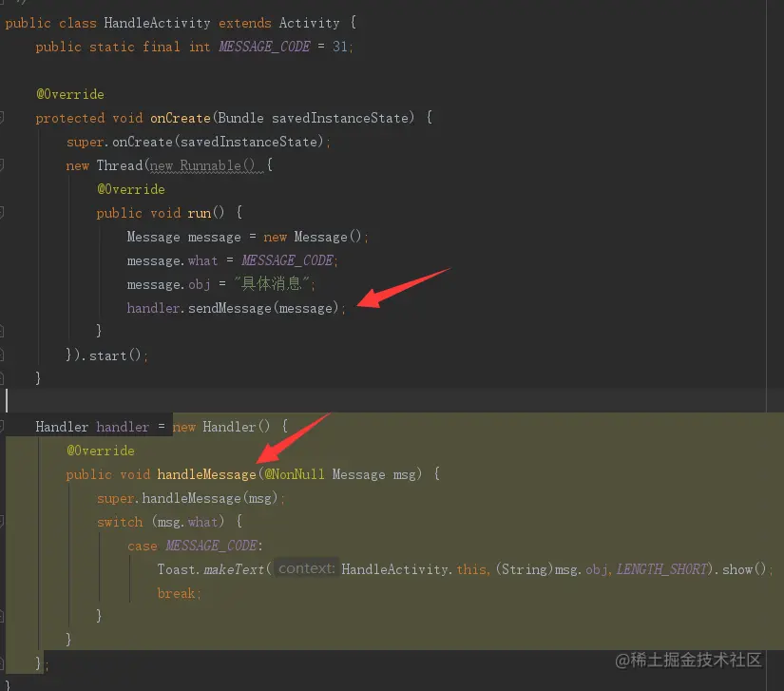
Task: Click onCreate method name in protected void declaration
Action: pos(181,118)
